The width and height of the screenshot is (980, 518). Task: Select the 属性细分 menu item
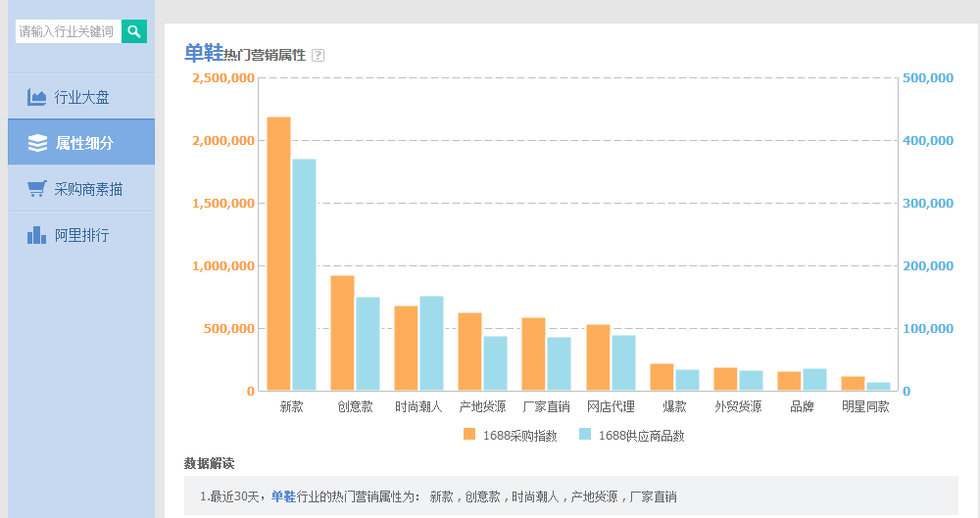coord(84,143)
